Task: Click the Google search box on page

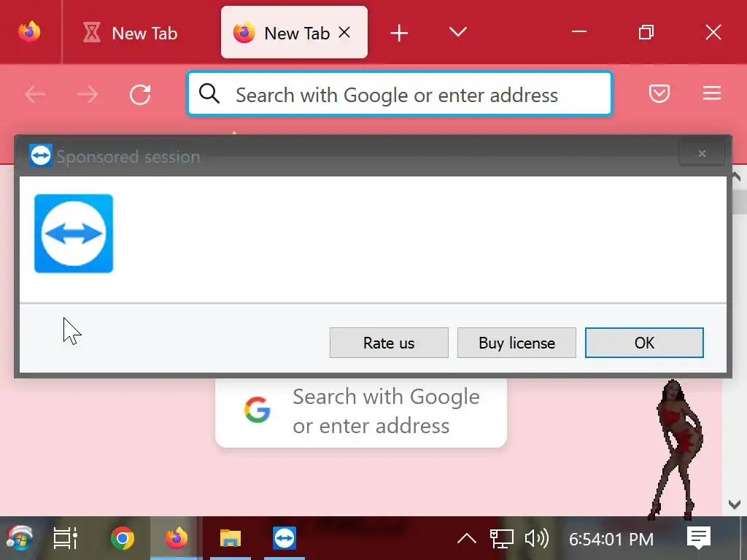Action: 360,413
